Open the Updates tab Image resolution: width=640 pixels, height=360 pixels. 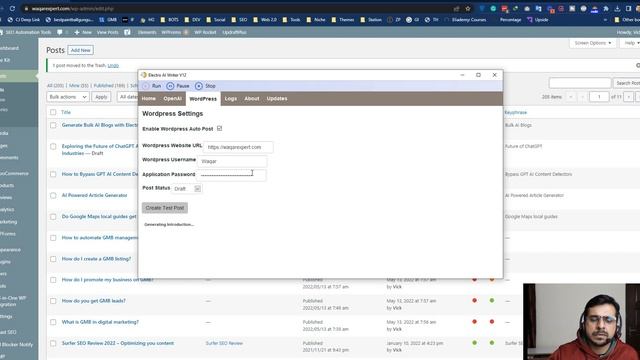pos(277,98)
